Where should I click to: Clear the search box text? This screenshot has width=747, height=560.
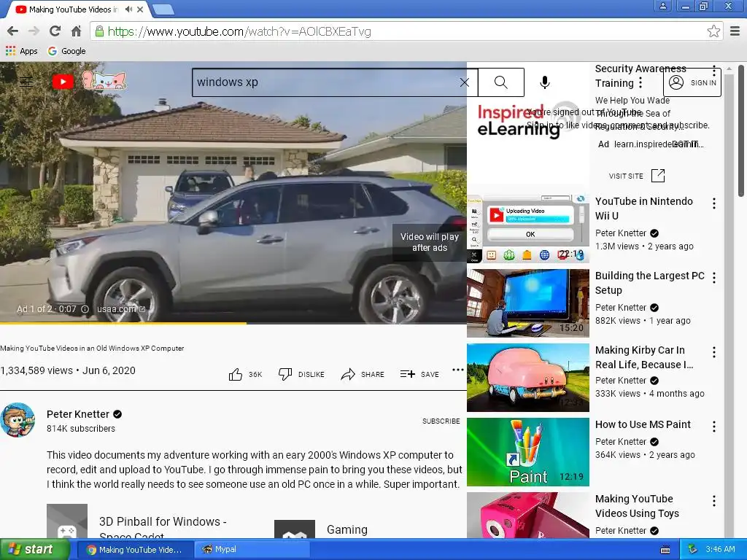[465, 82]
